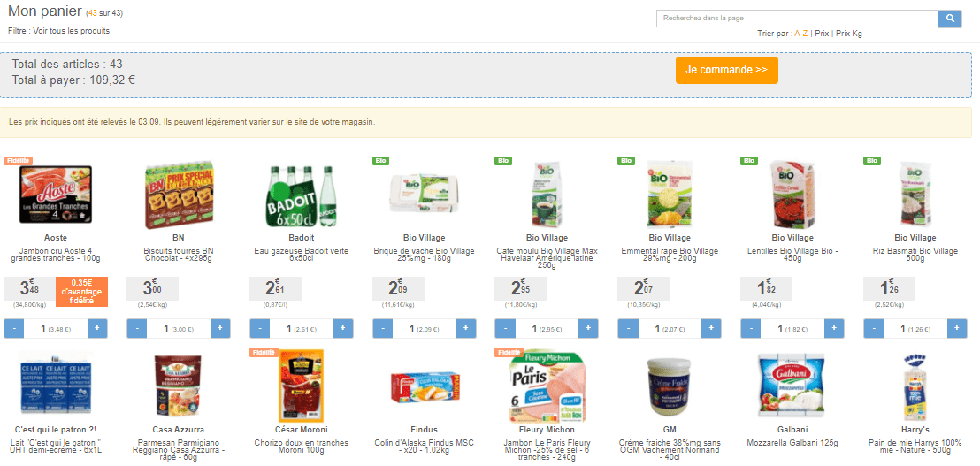This screenshot has height=466, width=980.
Task: Focus the Recherchez dans la page field
Action: pyautogui.click(x=797, y=19)
